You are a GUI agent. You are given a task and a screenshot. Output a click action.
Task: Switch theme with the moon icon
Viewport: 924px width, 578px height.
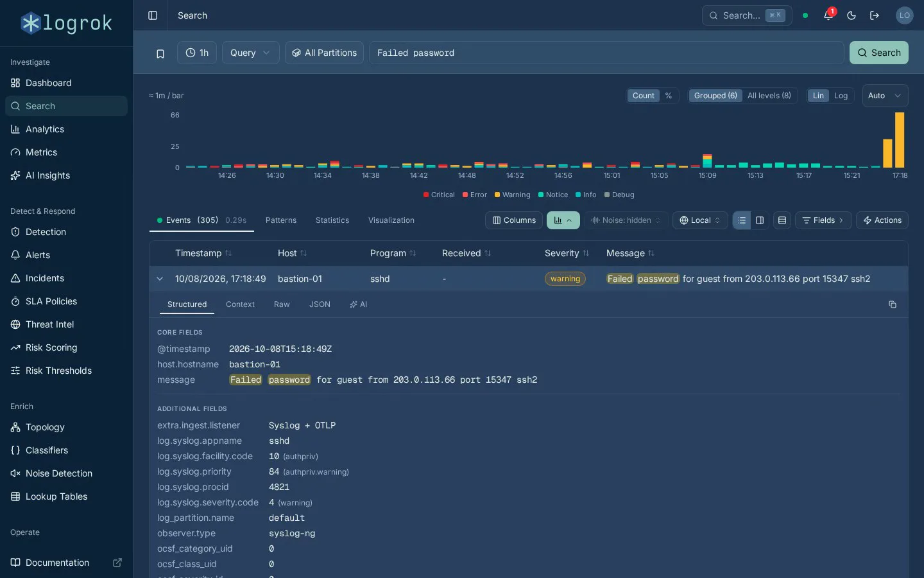click(851, 15)
